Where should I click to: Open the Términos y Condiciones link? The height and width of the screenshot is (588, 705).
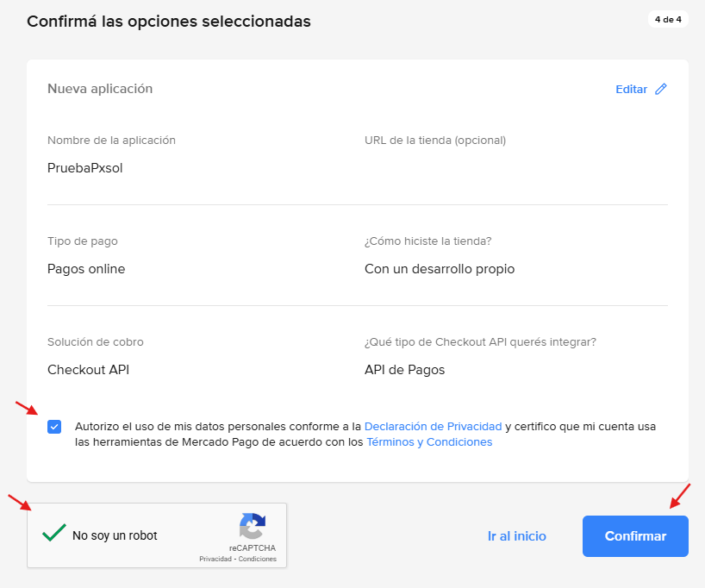(x=429, y=442)
